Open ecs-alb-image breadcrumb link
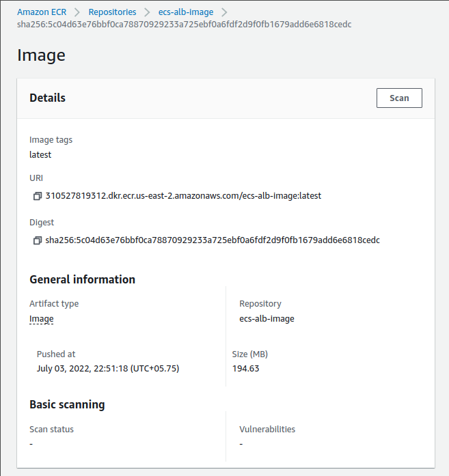 186,12
